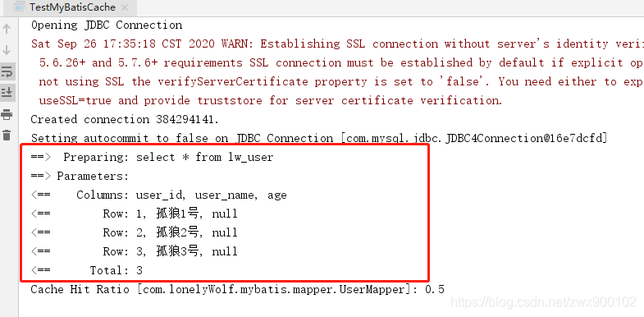Click the 'Columns: user_id, user_name, age' line

point(159,195)
